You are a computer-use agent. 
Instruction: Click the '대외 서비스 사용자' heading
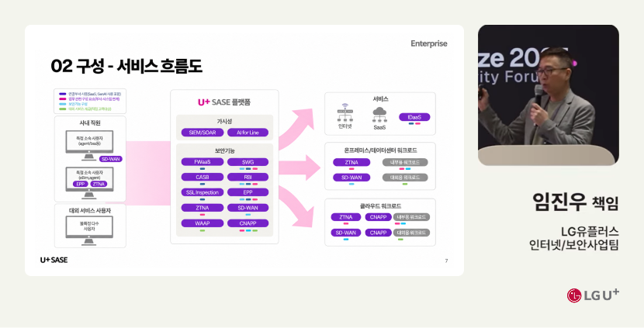[90, 210]
